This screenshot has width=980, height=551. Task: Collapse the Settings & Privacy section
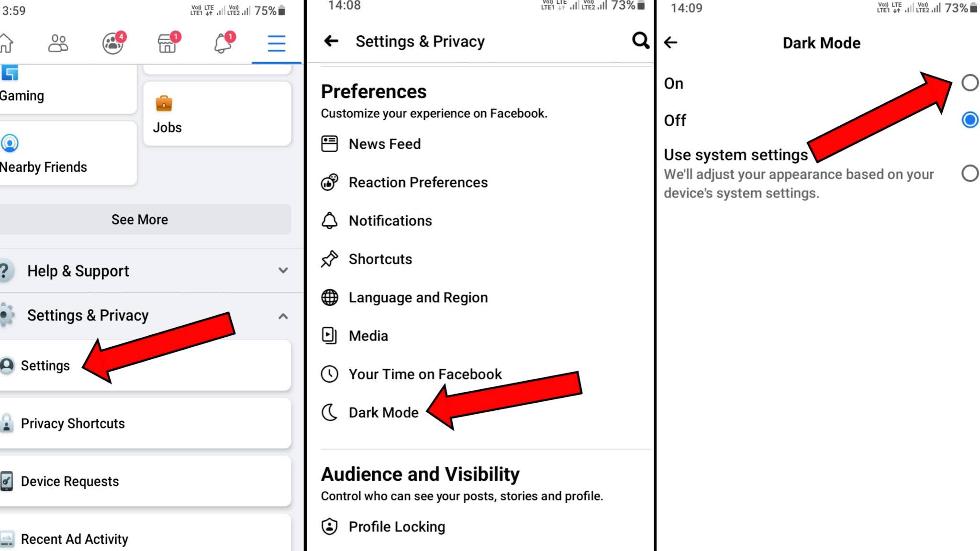pyautogui.click(x=282, y=316)
